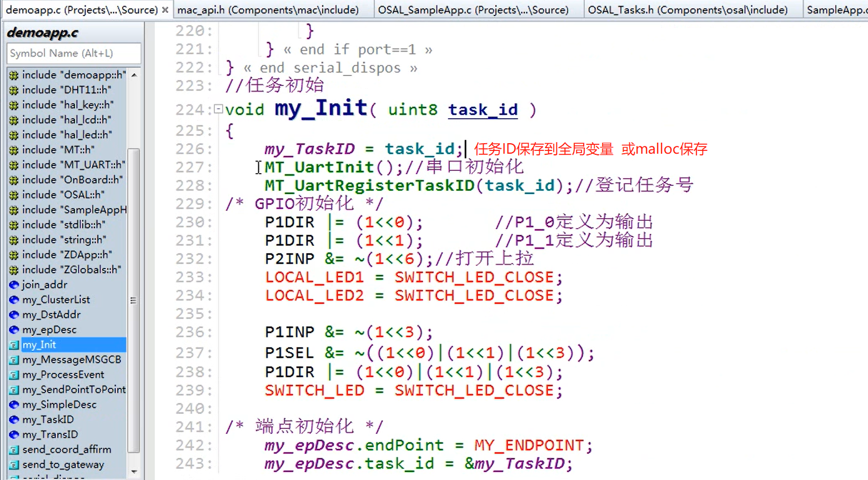868x480 pixels.
Task: Click include icon beside "hal_led::h"
Action: [x=14, y=135]
